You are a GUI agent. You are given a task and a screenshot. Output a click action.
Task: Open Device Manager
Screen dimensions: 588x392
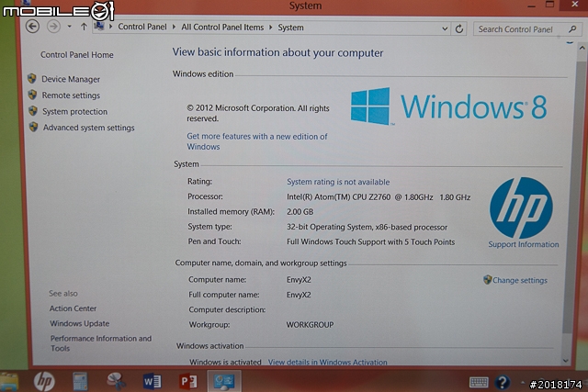(x=71, y=79)
